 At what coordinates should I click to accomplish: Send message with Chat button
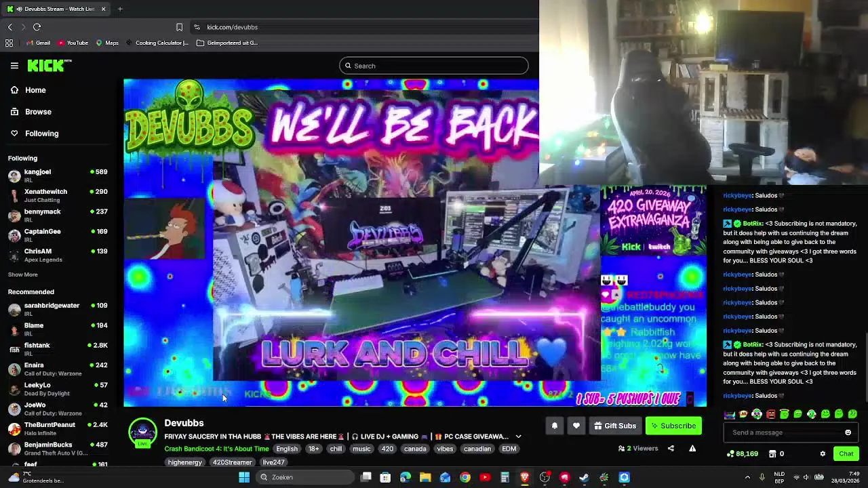pyautogui.click(x=846, y=453)
